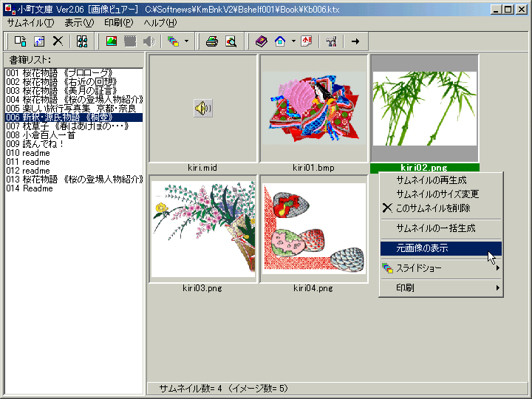Select the kiri01.bmp kimono thumbnail
Viewport: 532px width, 399px height.
[x=314, y=108]
